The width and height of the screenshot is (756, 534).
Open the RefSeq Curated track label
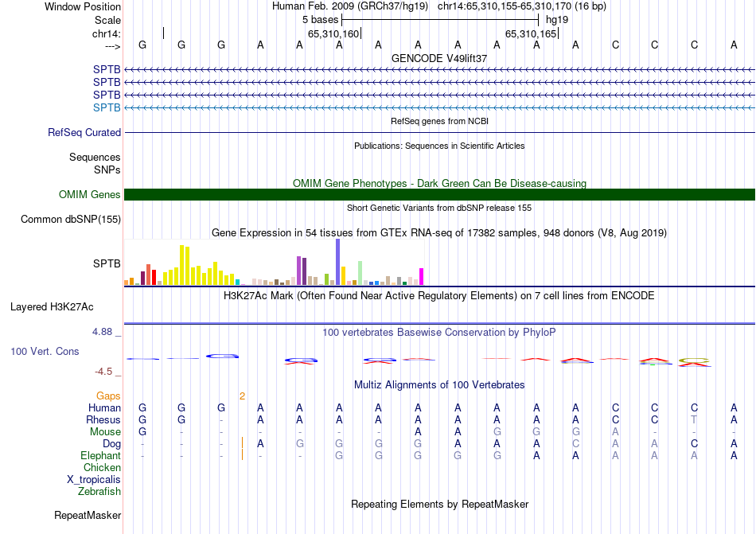[x=84, y=133]
